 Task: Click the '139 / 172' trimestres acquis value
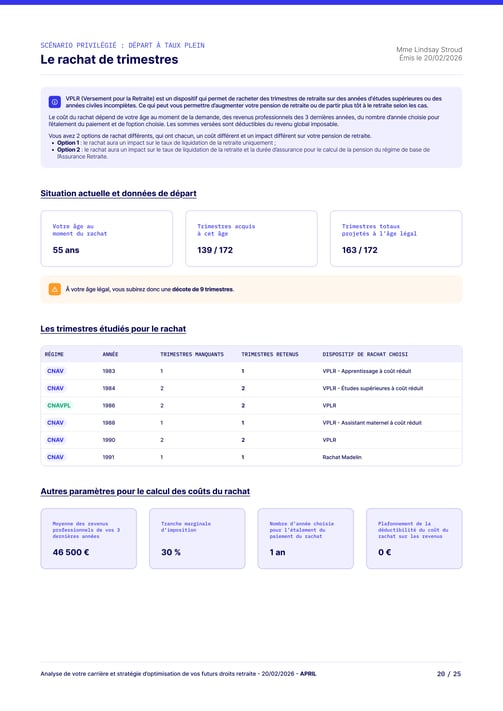215,250
